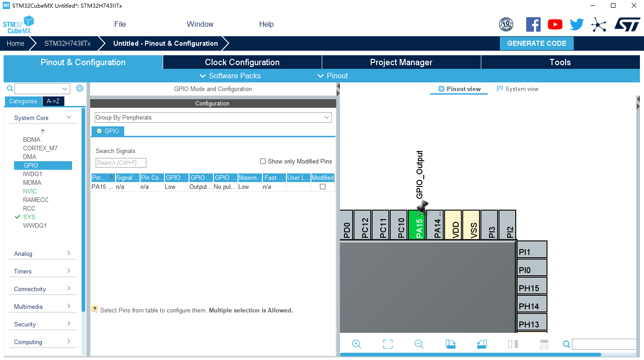This screenshot has height=360, width=644.
Task: Open the Window menu
Action: [x=200, y=24]
